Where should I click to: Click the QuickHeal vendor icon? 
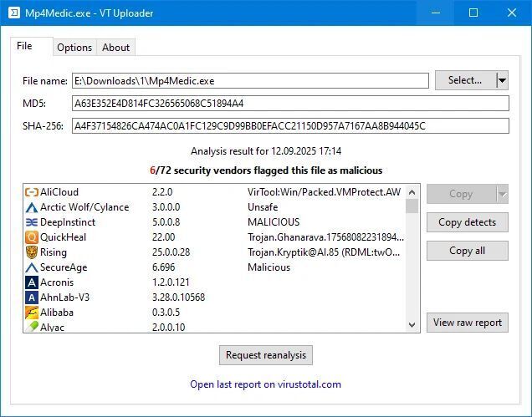pyautogui.click(x=32, y=237)
